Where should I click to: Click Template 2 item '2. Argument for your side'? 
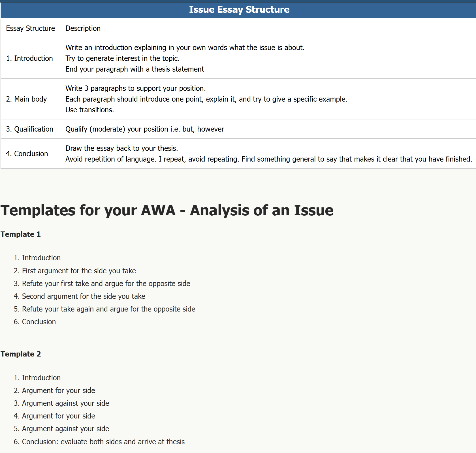(x=55, y=390)
